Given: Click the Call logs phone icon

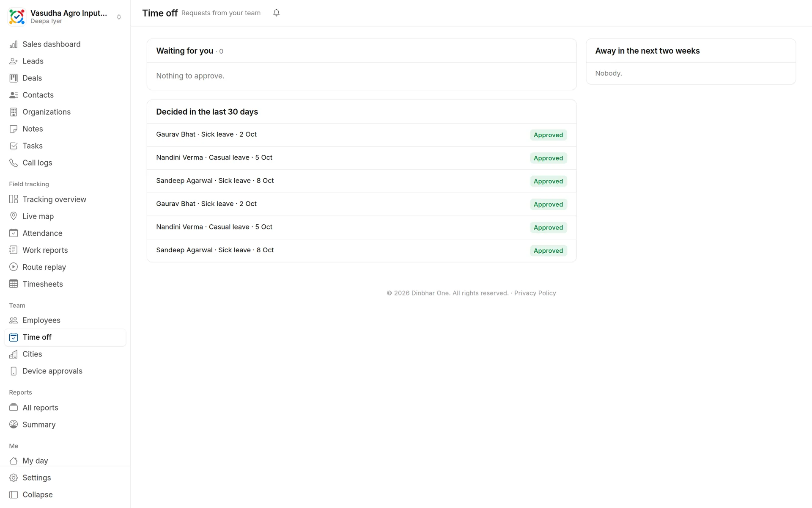Looking at the screenshot, I should point(14,163).
